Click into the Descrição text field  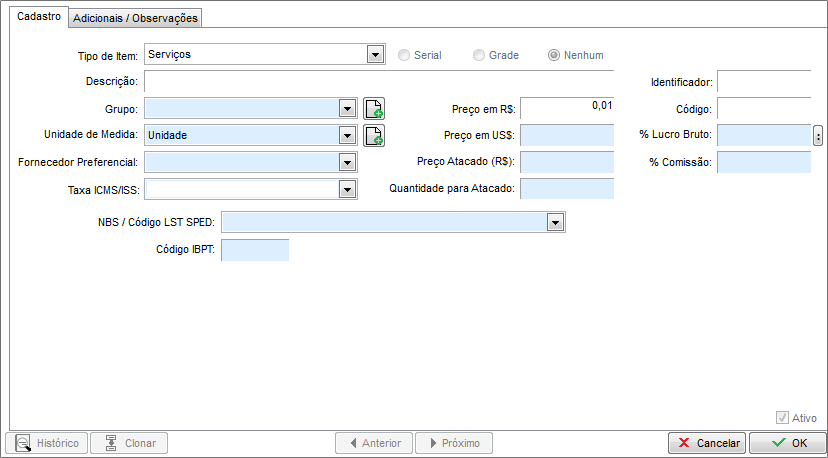(378, 81)
